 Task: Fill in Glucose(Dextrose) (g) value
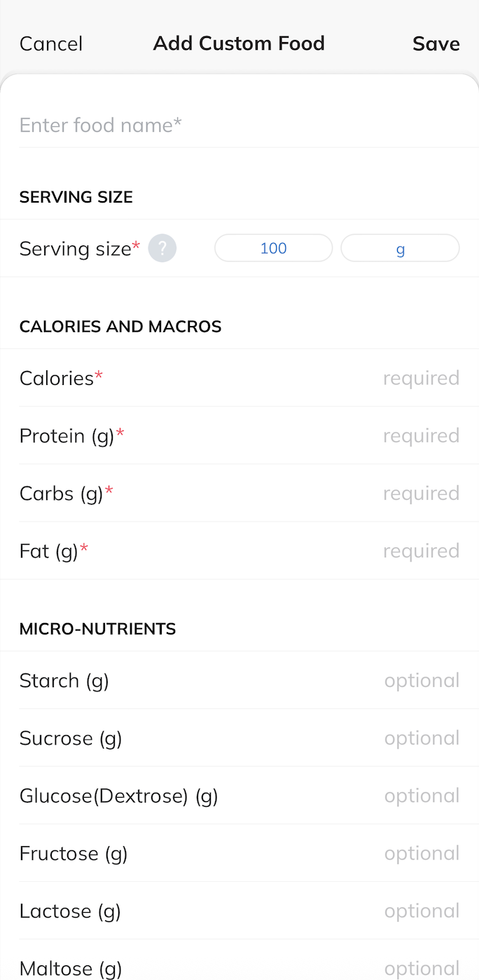click(421, 796)
